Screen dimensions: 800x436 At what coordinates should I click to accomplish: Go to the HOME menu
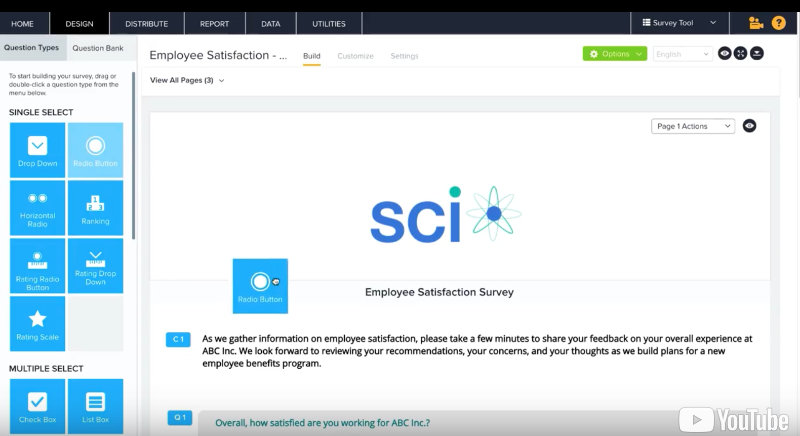[22, 23]
